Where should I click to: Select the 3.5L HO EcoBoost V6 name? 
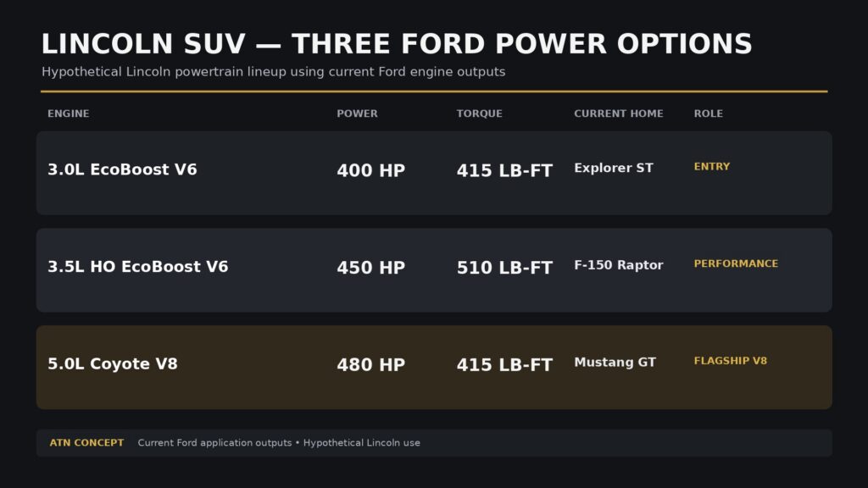click(x=138, y=267)
